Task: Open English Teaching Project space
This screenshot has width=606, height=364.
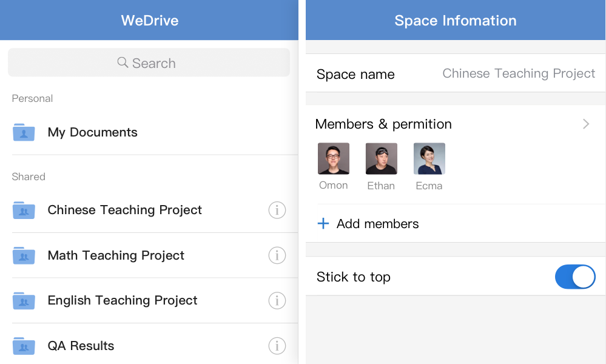Action: click(x=123, y=300)
